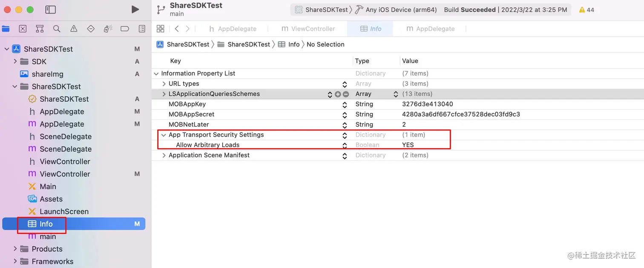Click the Value column header
This screenshot has height=268, width=644.
410,61
